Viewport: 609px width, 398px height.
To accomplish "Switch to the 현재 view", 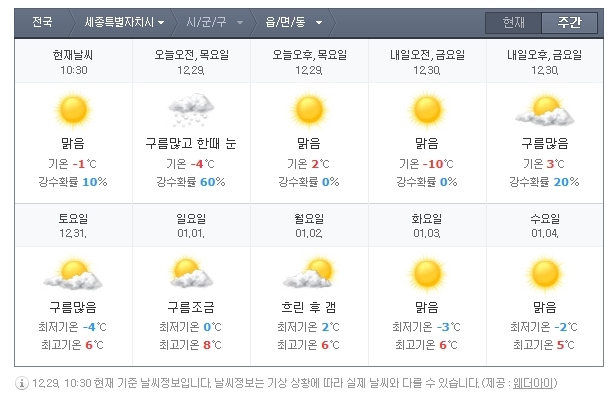I will (x=513, y=23).
